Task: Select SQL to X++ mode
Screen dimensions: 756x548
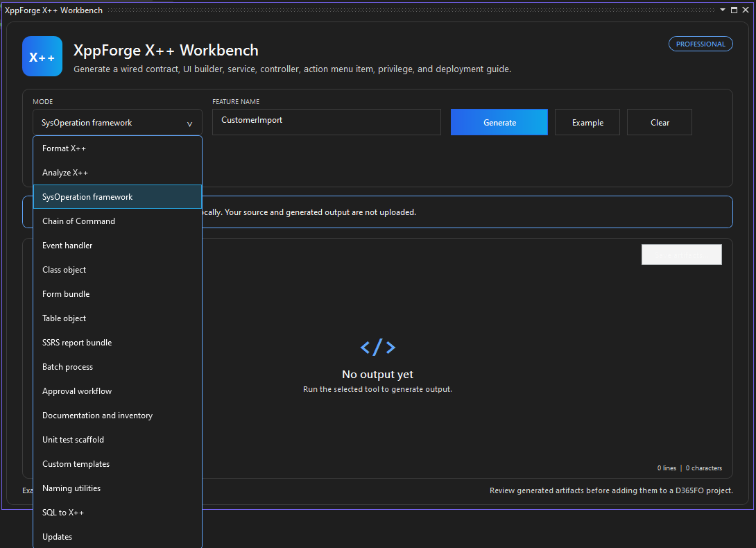Action: (x=117, y=513)
